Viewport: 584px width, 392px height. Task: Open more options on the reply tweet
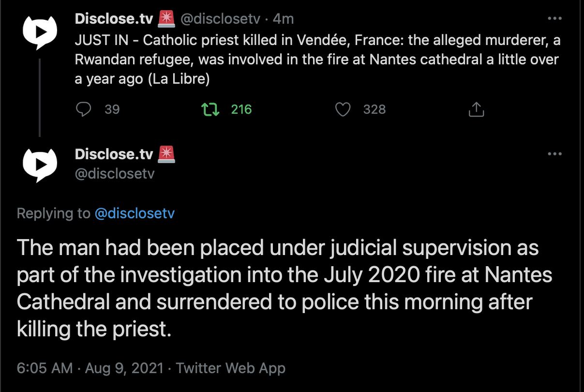click(554, 154)
